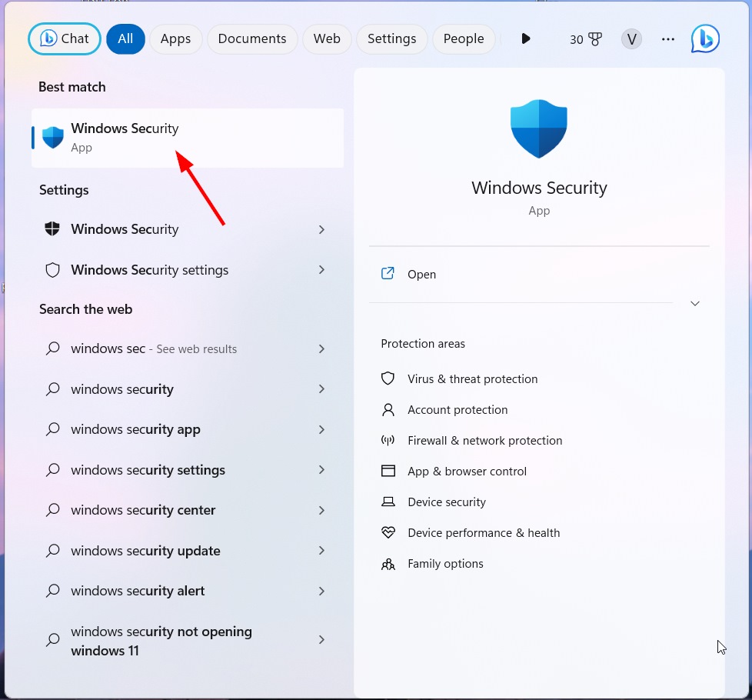752x700 pixels.
Task: Open Account protection
Action: point(458,410)
